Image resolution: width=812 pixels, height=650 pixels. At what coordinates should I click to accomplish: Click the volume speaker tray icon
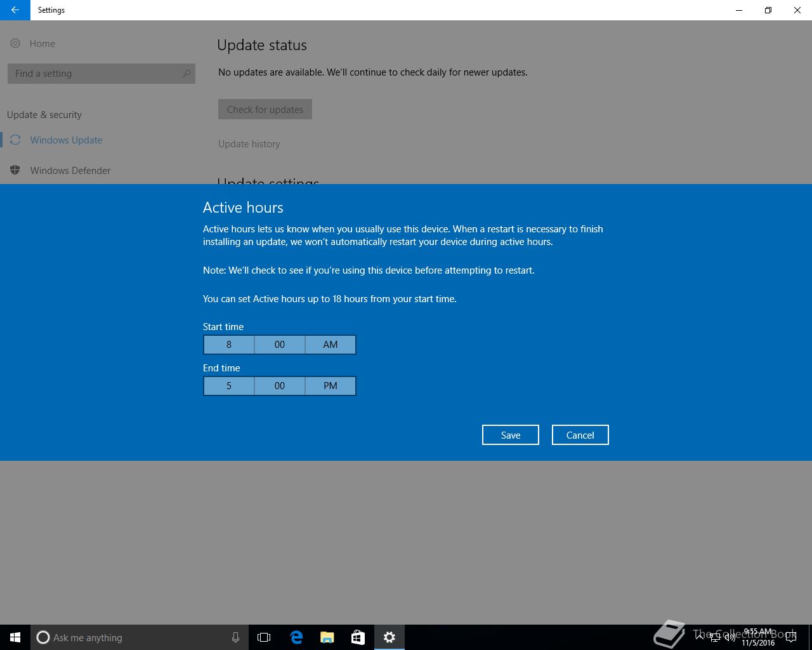(730, 637)
